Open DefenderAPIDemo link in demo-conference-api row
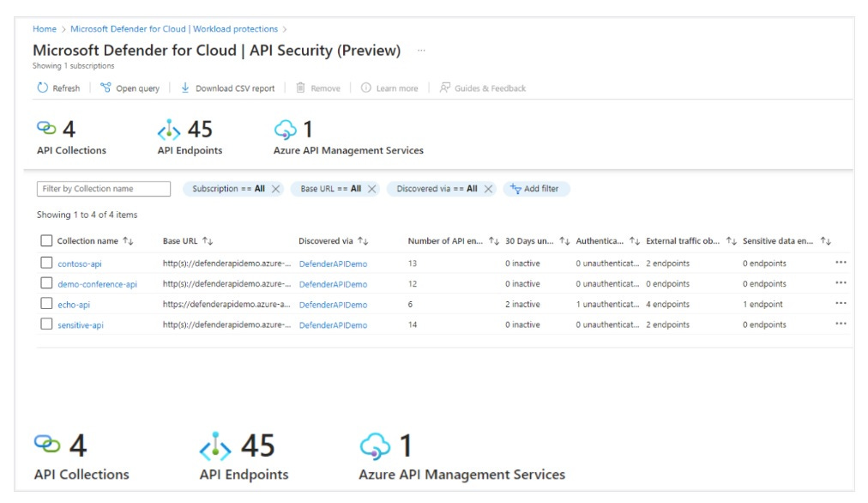The width and height of the screenshot is (868, 503). (334, 284)
